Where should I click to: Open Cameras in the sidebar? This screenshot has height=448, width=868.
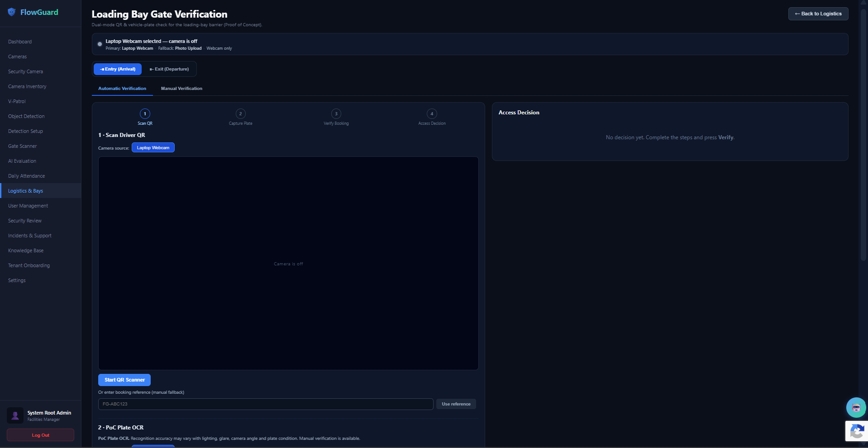(41, 57)
